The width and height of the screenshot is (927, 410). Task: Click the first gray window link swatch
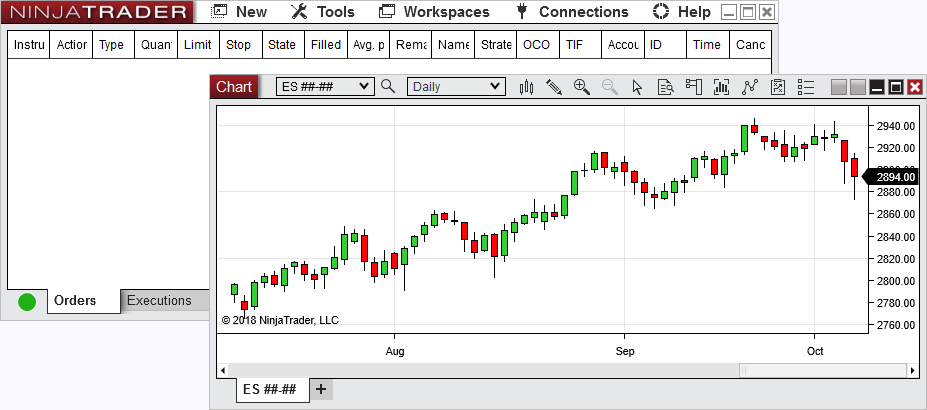(x=839, y=87)
